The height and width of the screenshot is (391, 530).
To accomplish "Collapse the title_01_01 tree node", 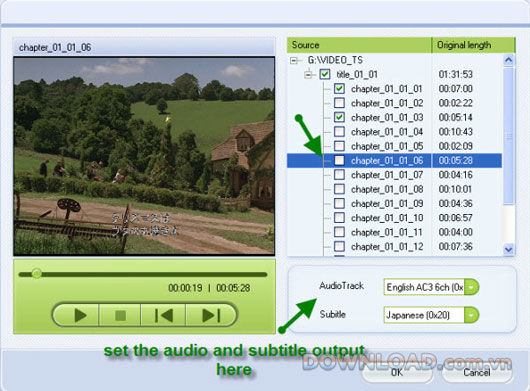I will (308, 74).
